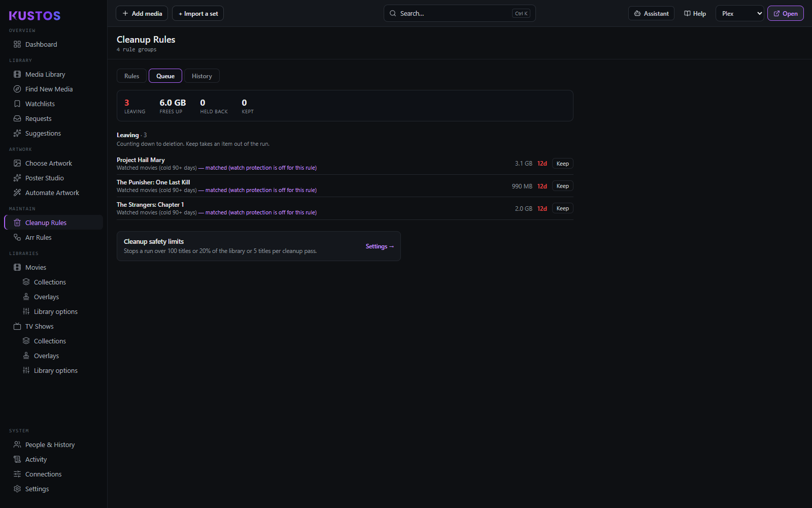Click the Import a set button
Screen dimensions: 812x508
click(x=198, y=14)
